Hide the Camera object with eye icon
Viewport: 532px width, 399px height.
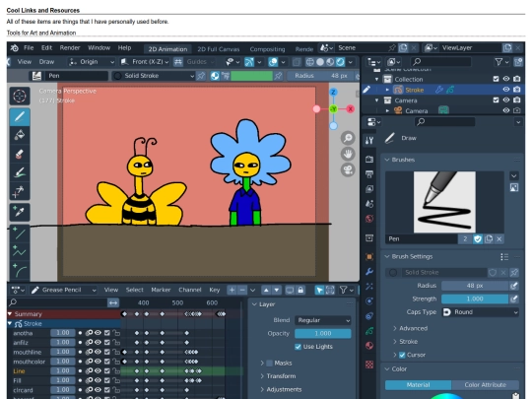(505, 110)
